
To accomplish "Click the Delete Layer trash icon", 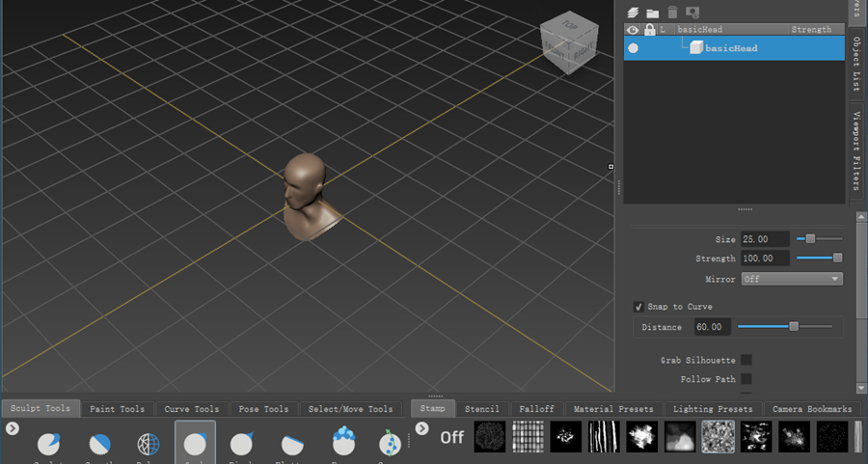I will point(672,13).
